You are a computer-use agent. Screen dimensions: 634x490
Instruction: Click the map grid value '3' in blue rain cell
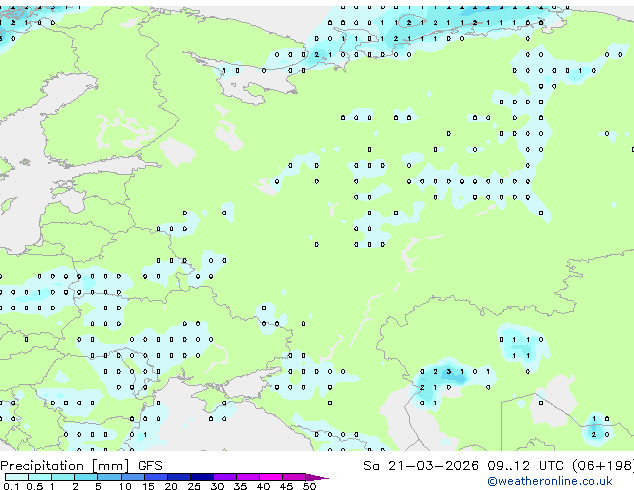(448, 372)
